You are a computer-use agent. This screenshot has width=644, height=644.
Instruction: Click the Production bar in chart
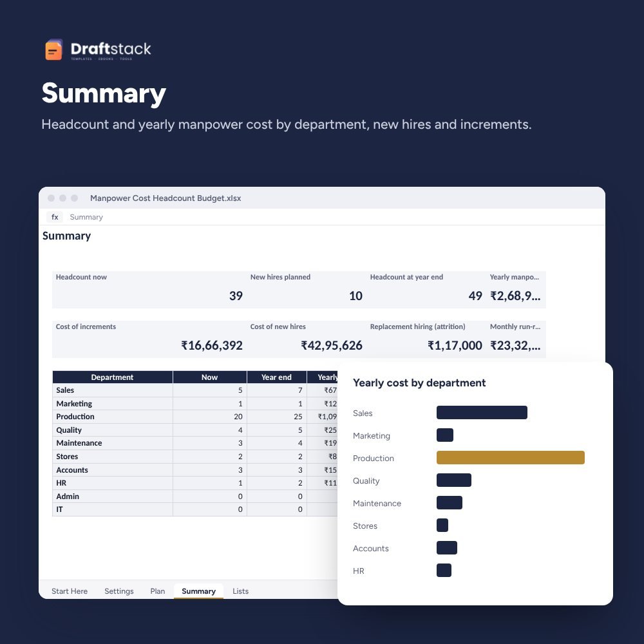click(511, 457)
